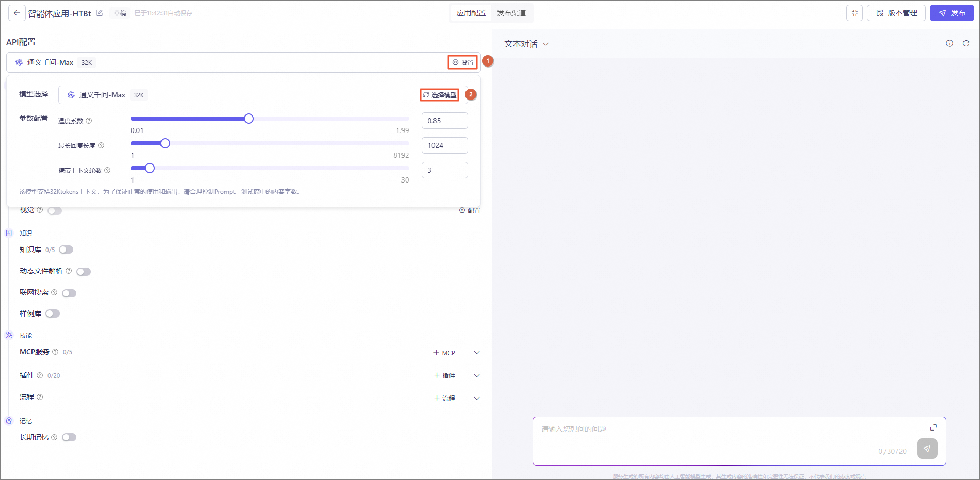Show help for 长期记忆
980x480 pixels.
tap(54, 437)
